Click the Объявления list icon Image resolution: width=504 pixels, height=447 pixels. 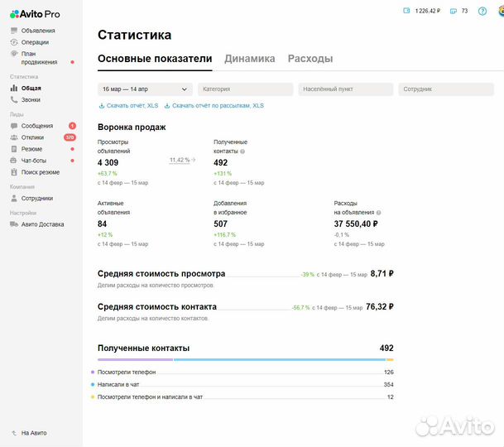tap(14, 31)
